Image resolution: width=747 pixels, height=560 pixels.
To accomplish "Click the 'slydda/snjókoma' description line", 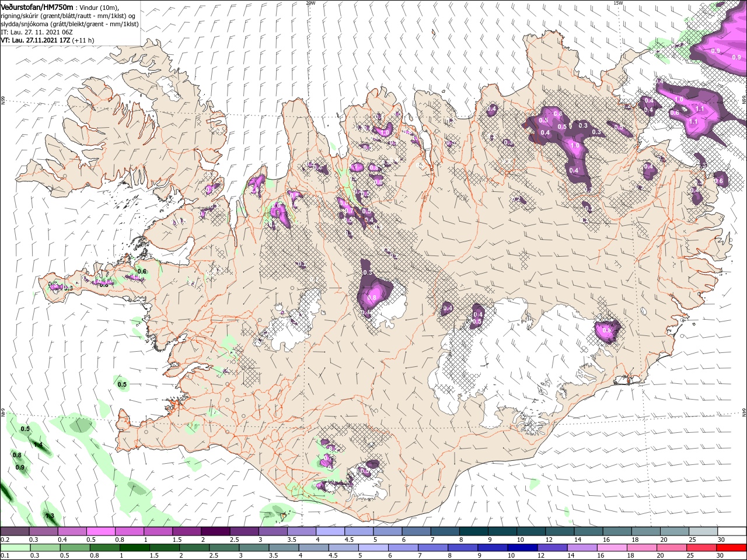I will [68, 24].
